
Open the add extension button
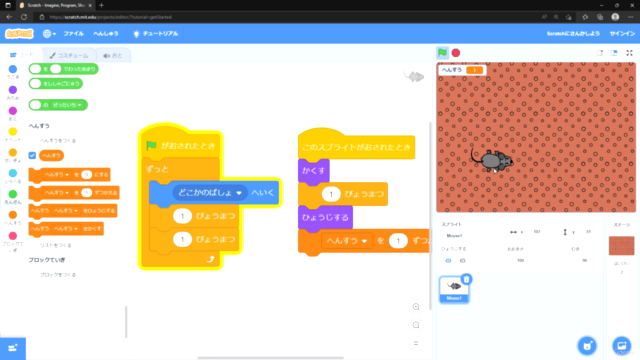(x=13, y=348)
